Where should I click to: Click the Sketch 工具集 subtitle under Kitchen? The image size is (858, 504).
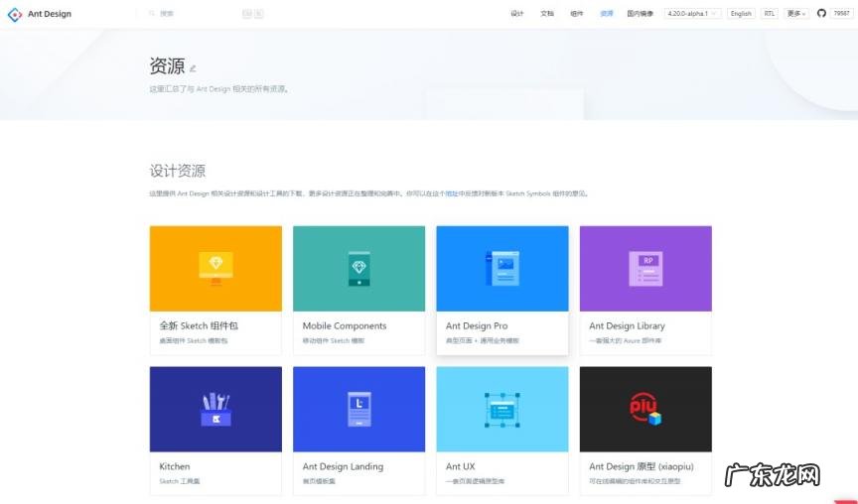click(180, 481)
